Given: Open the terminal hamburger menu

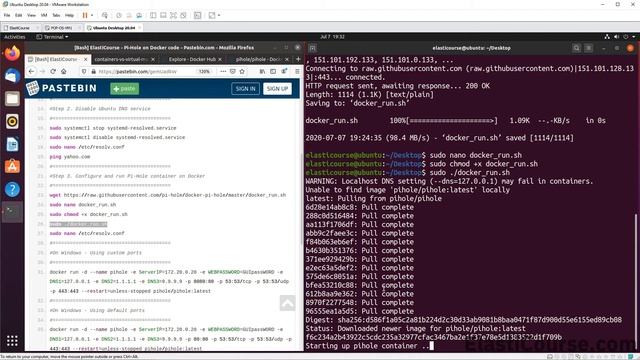Looking at the screenshot, I should click(588, 48).
